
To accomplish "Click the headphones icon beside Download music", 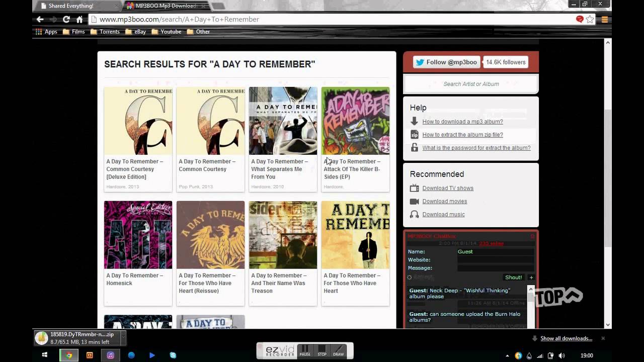I will click(414, 214).
